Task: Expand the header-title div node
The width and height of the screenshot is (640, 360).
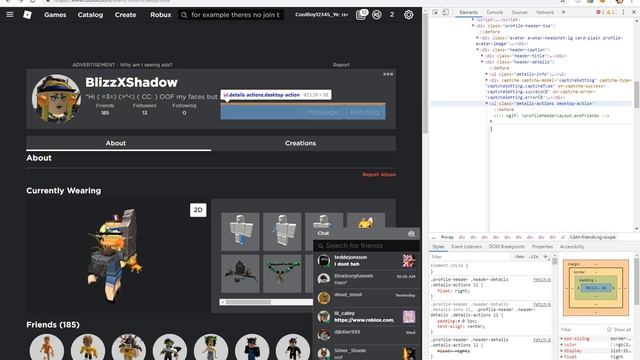Action: 482,56
